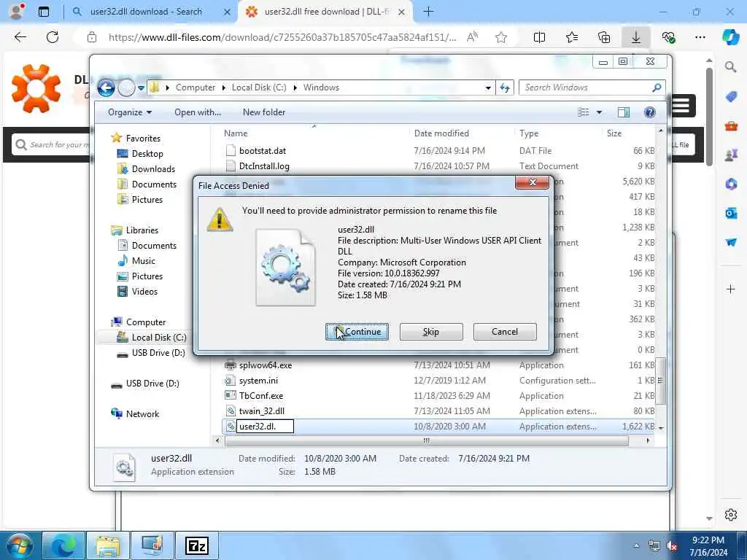Screen dimensions: 747x560
Task: Add page to favorites star icon
Action: point(500,37)
